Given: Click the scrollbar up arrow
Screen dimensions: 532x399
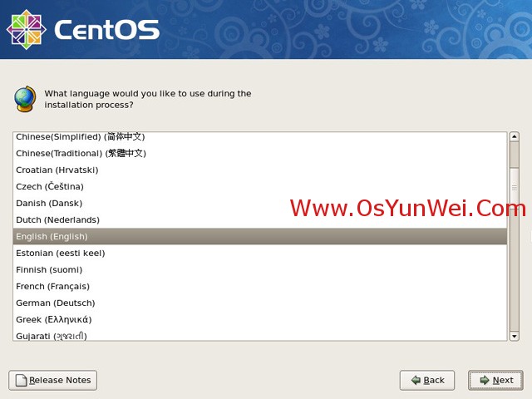Looking at the screenshot, I should tap(515, 136).
